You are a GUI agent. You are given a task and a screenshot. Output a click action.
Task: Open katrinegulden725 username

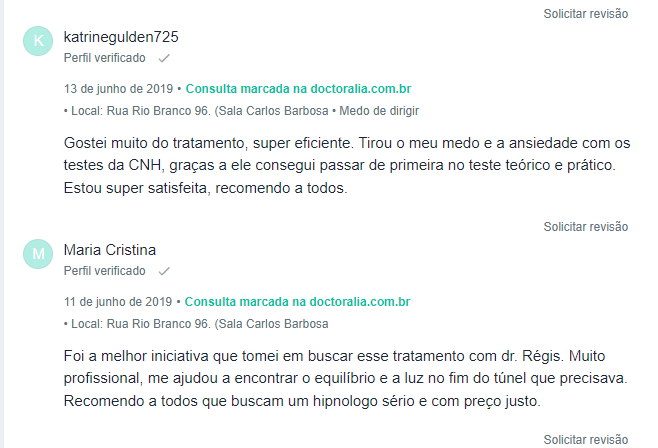pos(121,37)
